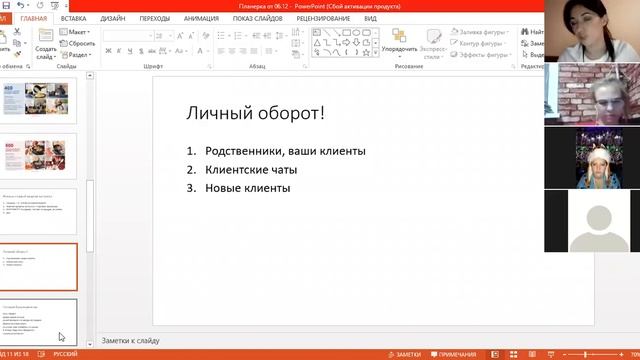Create a new slide (Создать слайд)
This screenshot has height=360, width=640.
click(x=46, y=44)
